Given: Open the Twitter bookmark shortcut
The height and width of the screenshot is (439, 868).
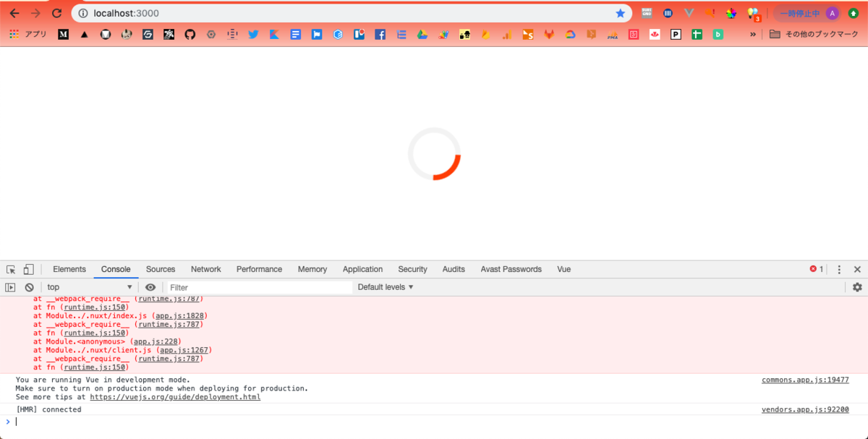Looking at the screenshot, I should click(x=253, y=33).
